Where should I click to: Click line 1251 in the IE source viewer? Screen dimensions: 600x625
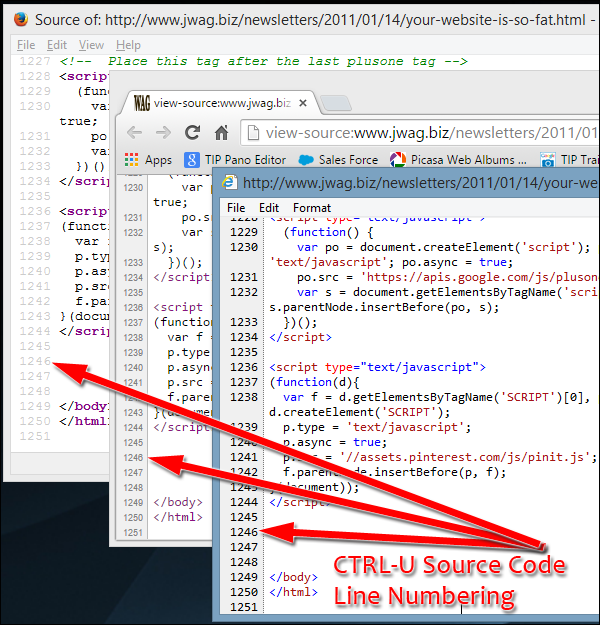(x=244, y=607)
